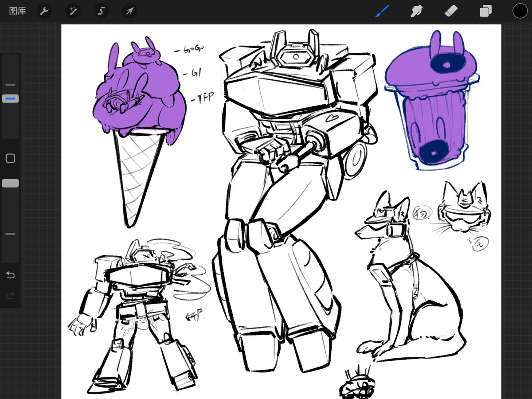Image resolution: width=532 pixels, height=399 pixels.
Task: Open the Layers panel
Action: 485,11
